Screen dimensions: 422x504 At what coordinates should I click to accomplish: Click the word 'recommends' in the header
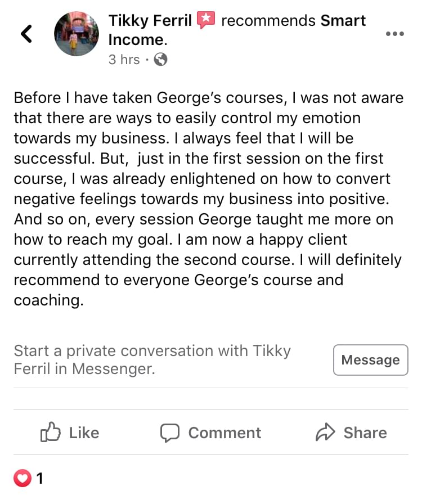tap(268, 21)
